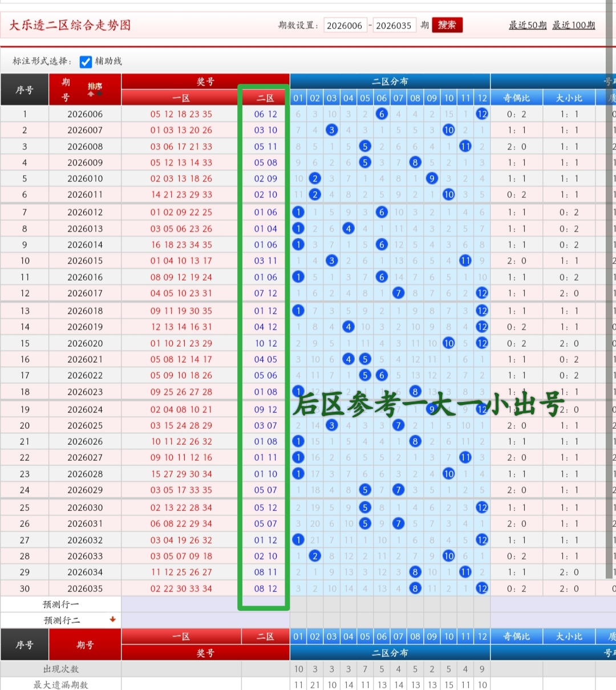
Task: Click blue ball 9 in row 2026010
Action: pyautogui.click(x=432, y=178)
